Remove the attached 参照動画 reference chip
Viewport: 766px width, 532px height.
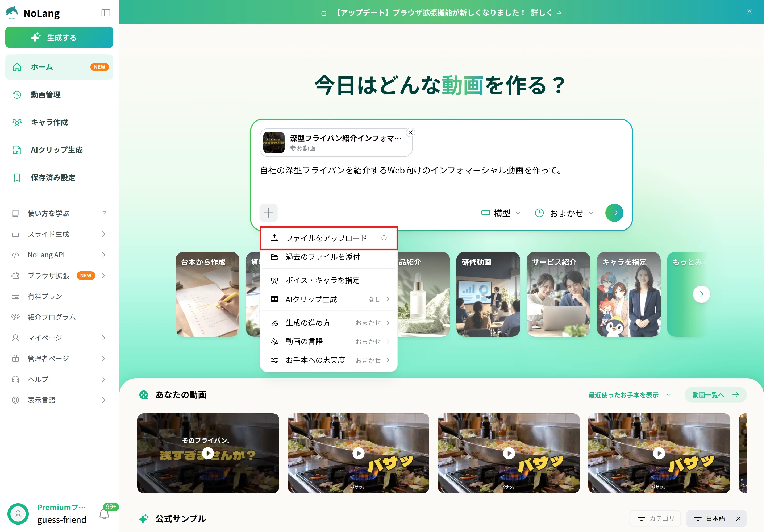point(411,133)
